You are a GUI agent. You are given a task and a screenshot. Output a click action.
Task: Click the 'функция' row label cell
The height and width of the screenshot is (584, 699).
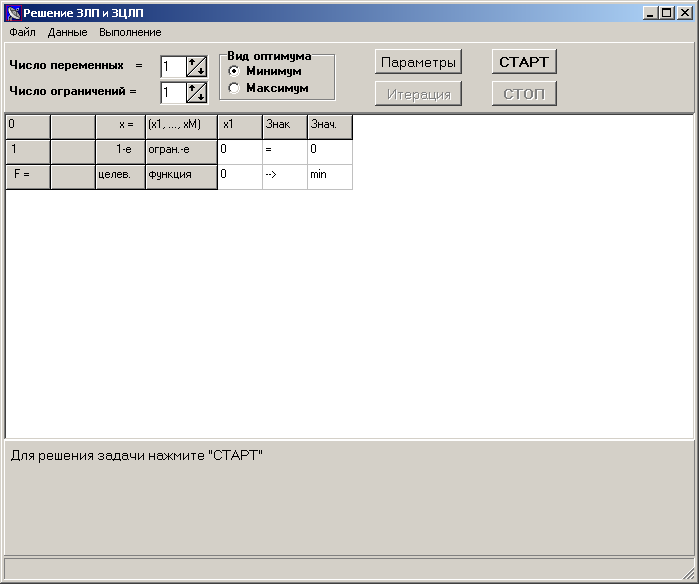click(x=181, y=177)
